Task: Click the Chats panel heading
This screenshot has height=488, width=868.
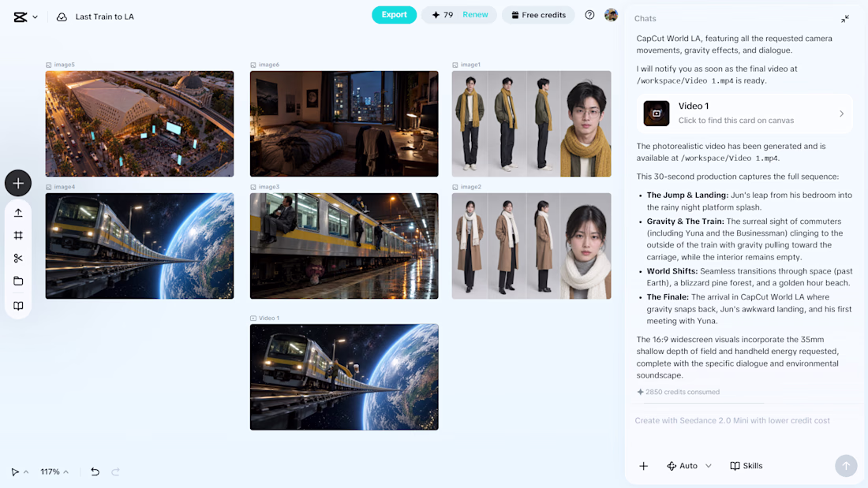Action: (x=645, y=19)
